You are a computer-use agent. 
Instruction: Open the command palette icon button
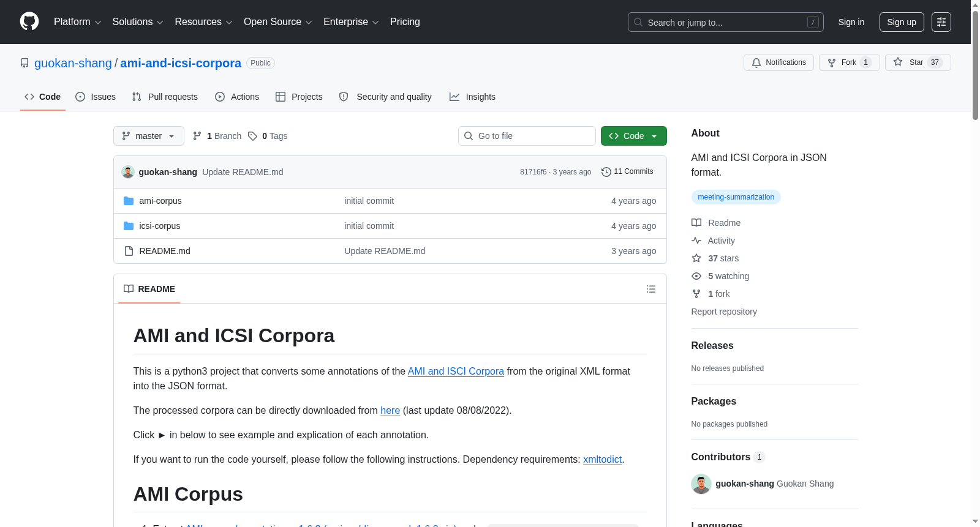pos(941,22)
